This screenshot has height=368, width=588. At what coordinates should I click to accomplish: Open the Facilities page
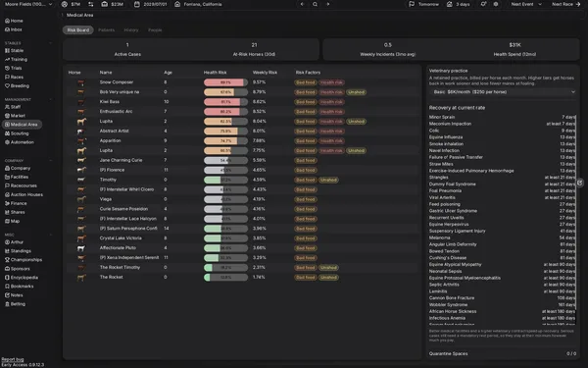pyautogui.click(x=17, y=177)
